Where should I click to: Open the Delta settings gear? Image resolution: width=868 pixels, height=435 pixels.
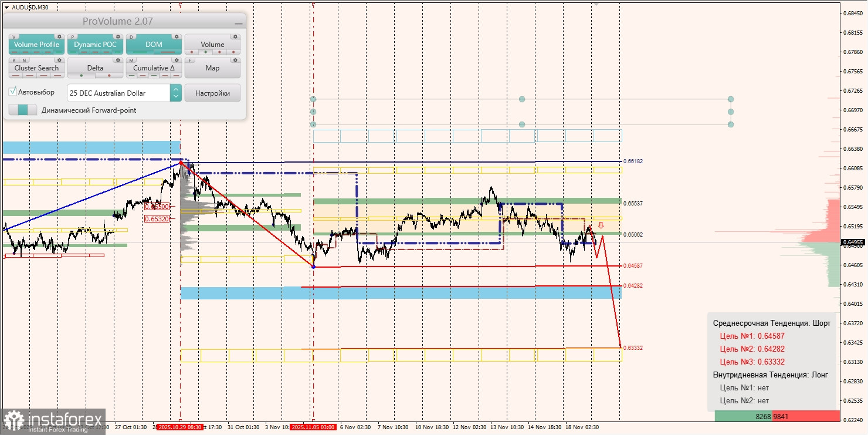(x=118, y=60)
